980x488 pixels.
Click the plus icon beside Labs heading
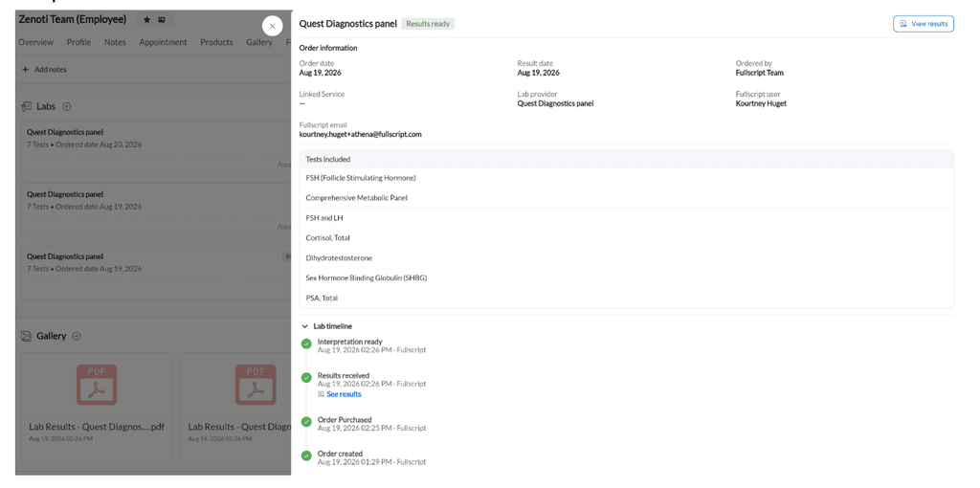(67, 106)
